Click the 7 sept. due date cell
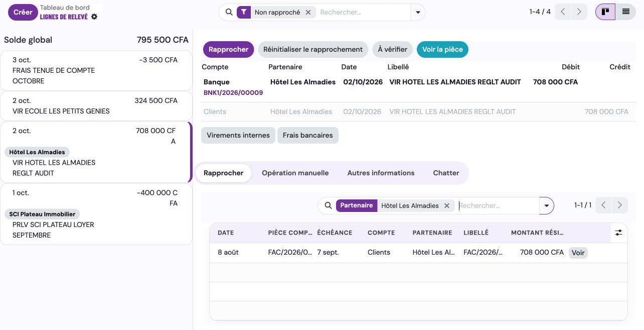 point(328,252)
